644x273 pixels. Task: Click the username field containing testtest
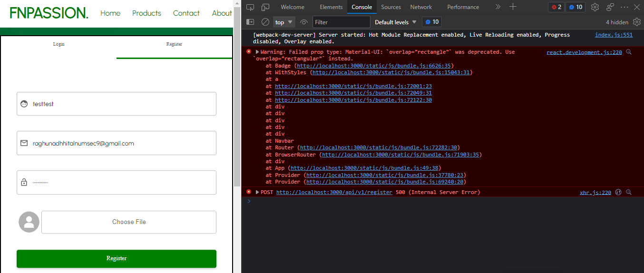click(117, 104)
